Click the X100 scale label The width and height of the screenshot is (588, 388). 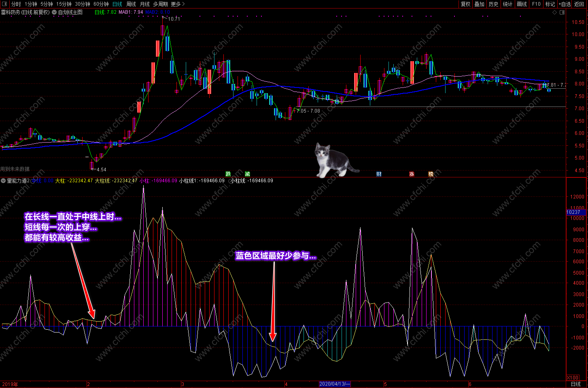tap(573, 378)
